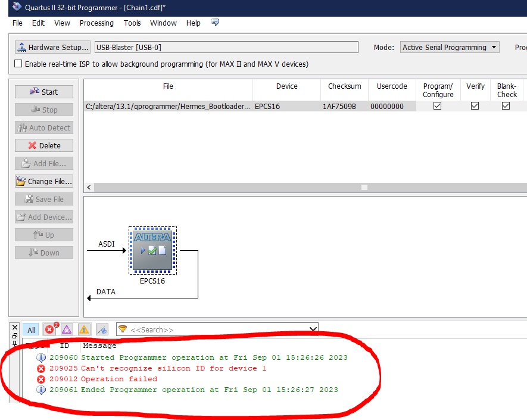This screenshot has height=420, width=527.
Task: Click the error icon beside message 209012
Action: tap(41, 379)
